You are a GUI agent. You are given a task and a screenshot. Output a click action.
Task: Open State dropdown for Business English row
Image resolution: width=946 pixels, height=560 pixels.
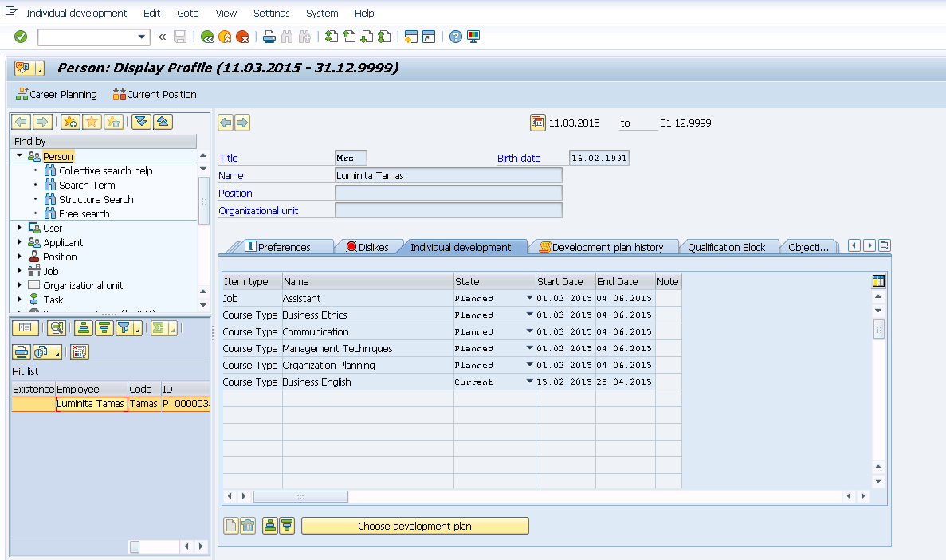pos(529,382)
